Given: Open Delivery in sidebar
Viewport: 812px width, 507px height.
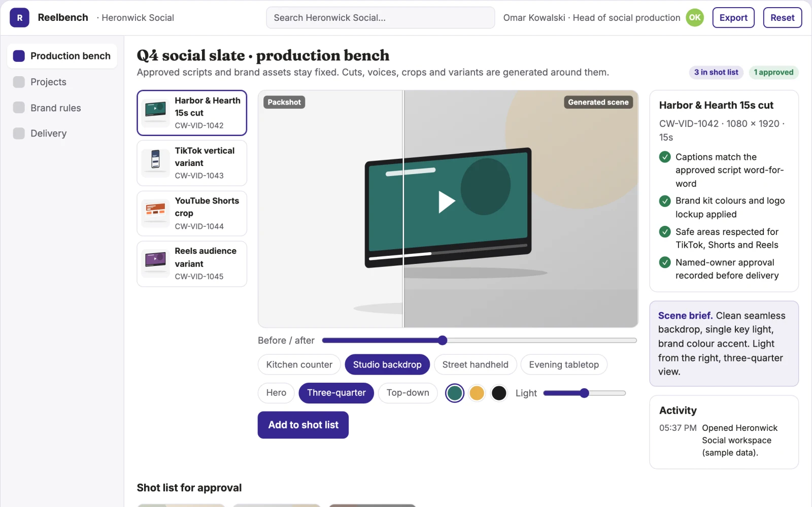Looking at the screenshot, I should pyautogui.click(x=62, y=133).
